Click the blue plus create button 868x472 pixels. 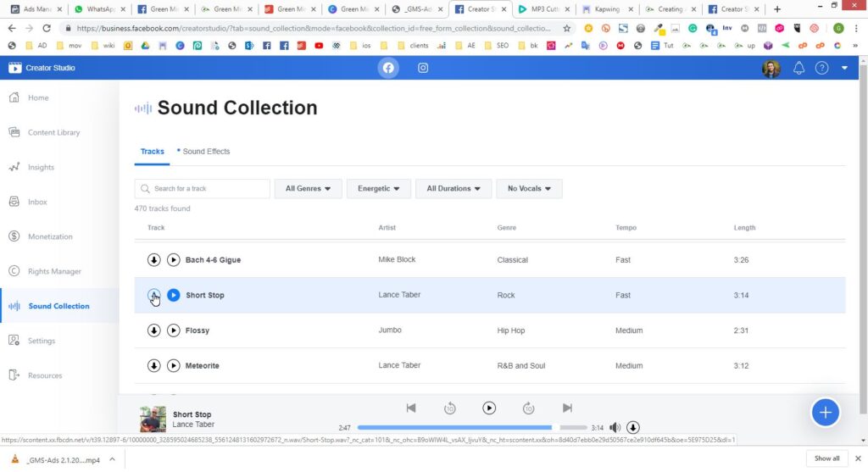pos(825,412)
